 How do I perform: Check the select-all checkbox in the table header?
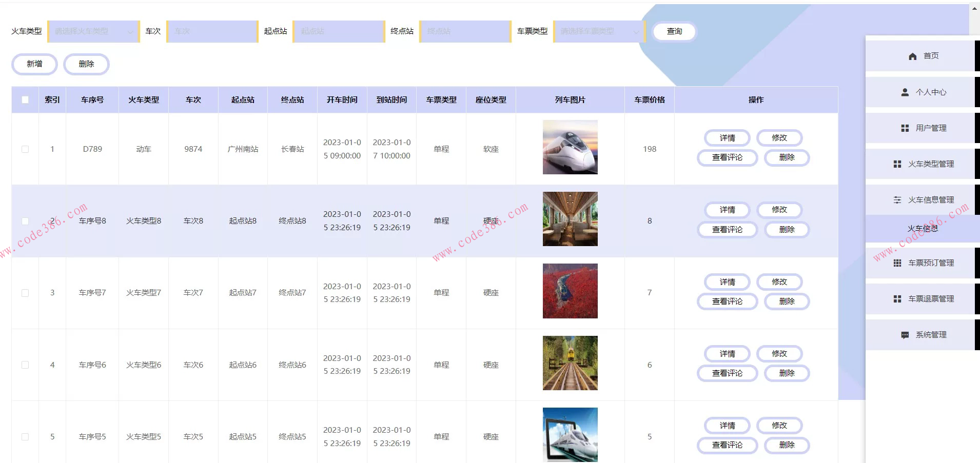pyautogui.click(x=25, y=100)
